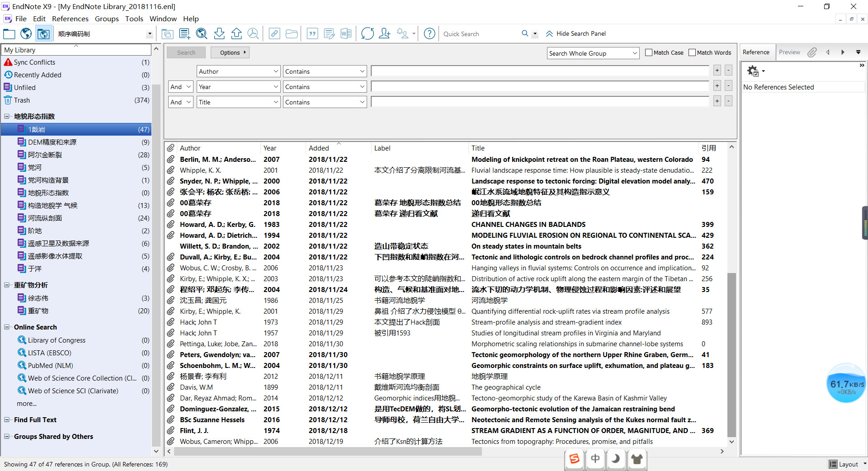868x471 pixels.
Task: Open the Author field dropdown
Action: (238, 71)
